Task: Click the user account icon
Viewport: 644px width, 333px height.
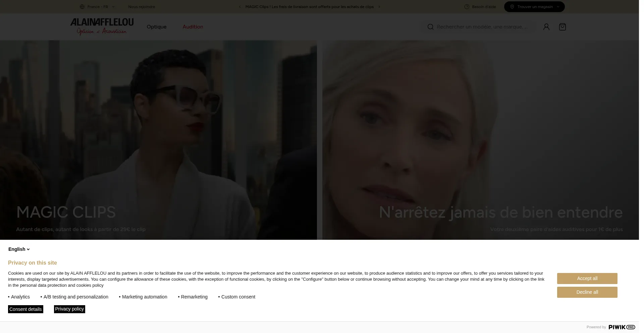Action: (546, 27)
